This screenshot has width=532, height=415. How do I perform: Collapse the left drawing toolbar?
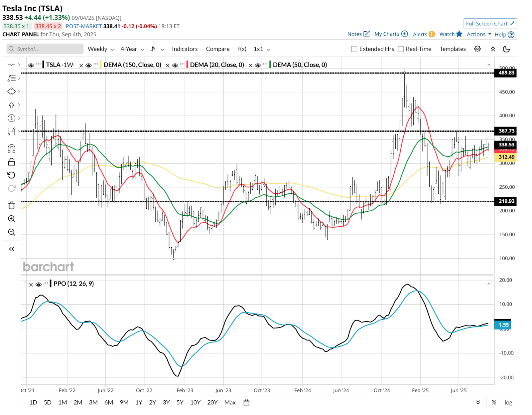[x=11, y=249]
